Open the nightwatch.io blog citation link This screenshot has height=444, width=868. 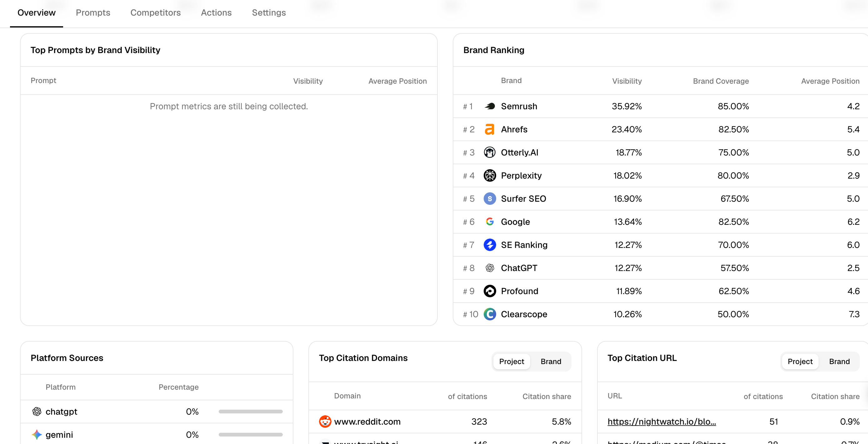[x=661, y=422]
